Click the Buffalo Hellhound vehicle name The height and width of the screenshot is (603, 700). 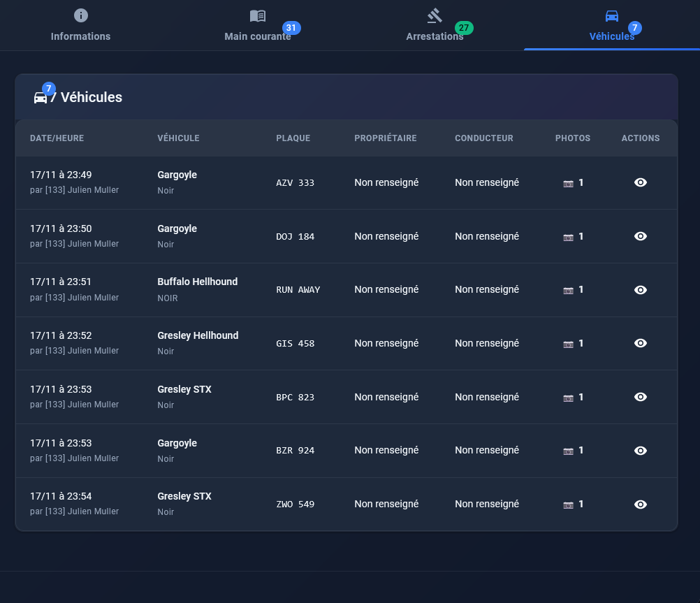[197, 282]
